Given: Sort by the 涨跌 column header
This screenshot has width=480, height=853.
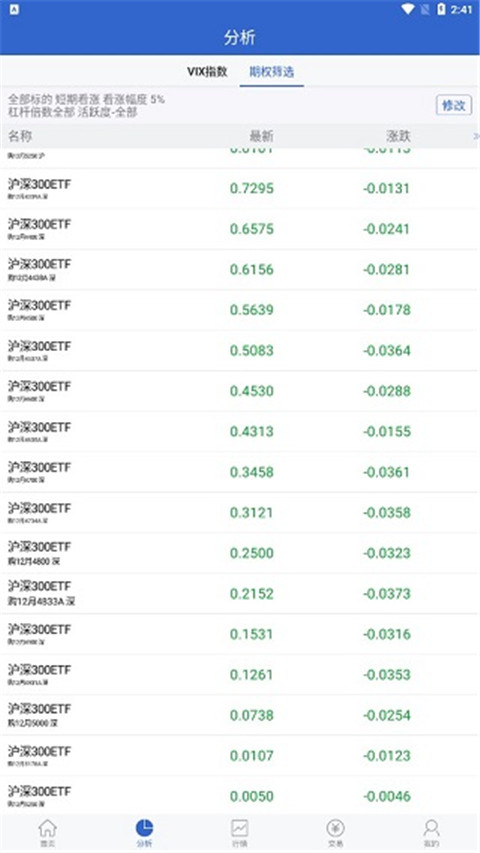Looking at the screenshot, I should (x=398, y=136).
